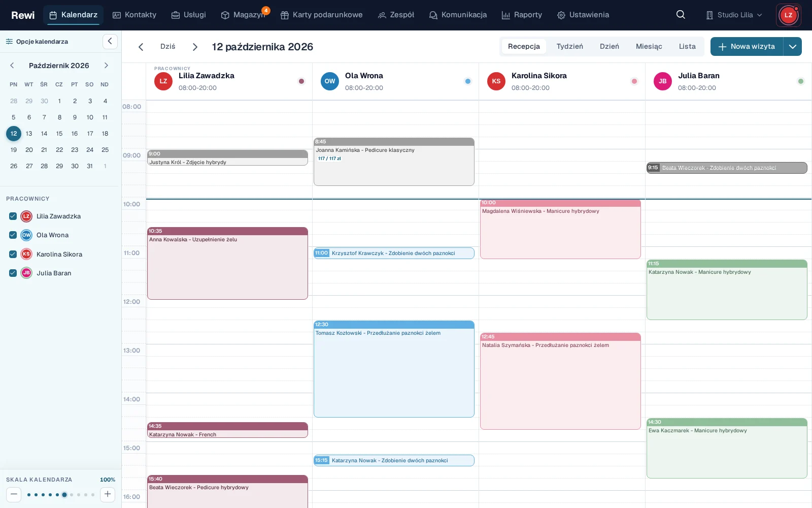Switch to Lista view
The height and width of the screenshot is (508, 812).
point(687,46)
